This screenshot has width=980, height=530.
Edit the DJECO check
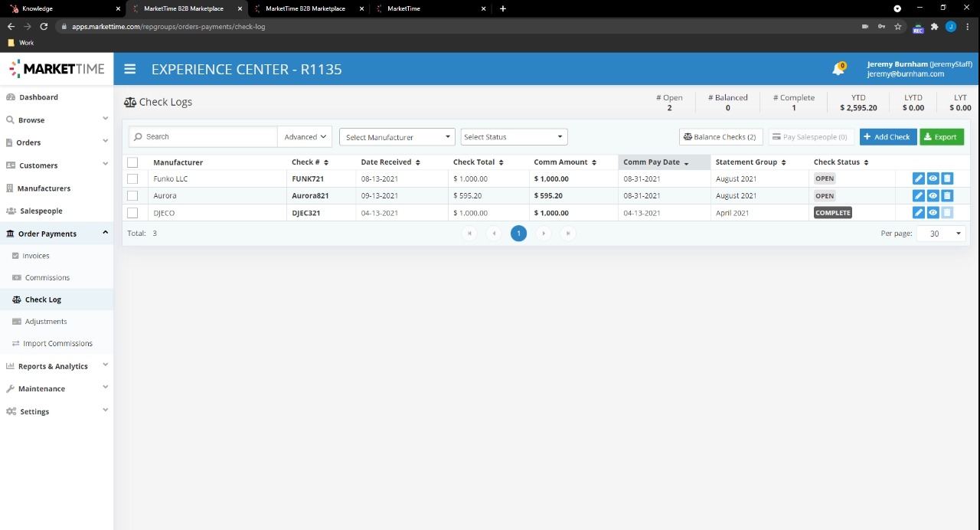click(x=919, y=213)
